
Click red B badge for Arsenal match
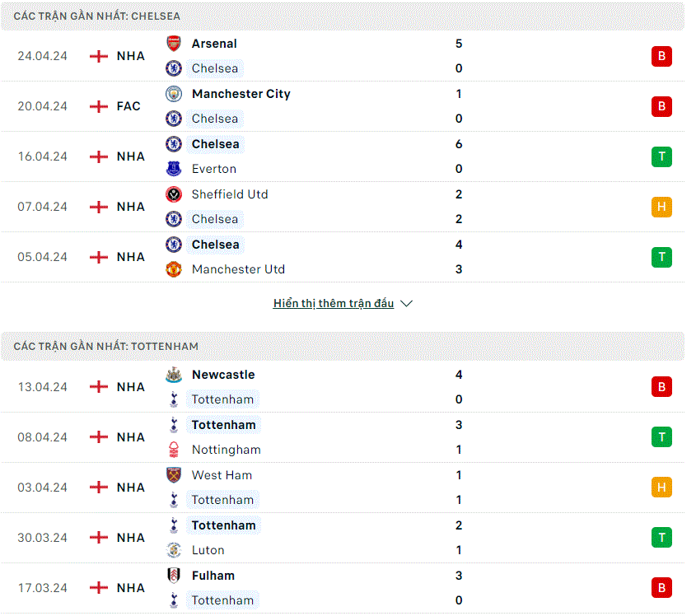click(x=661, y=56)
